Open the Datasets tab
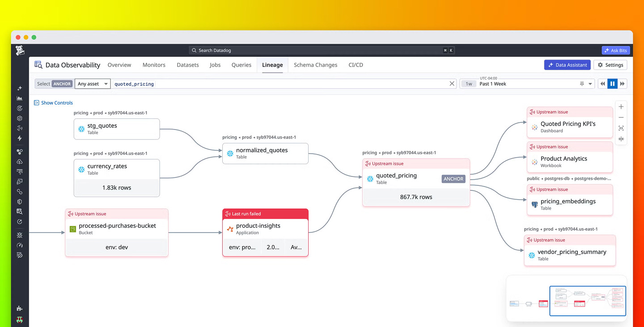The image size is (644, 327). click(188, 65)
